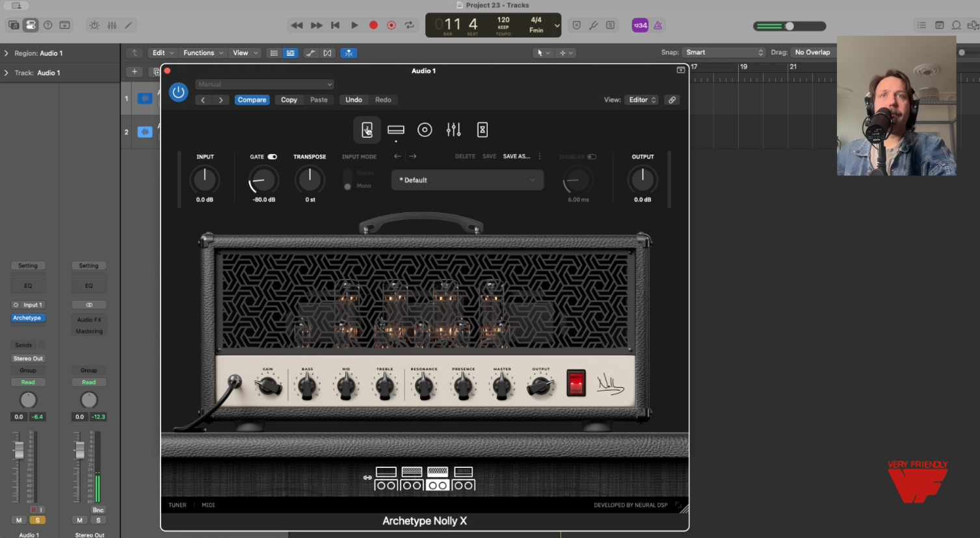Open the pointer tool menu

click(542, 53)
